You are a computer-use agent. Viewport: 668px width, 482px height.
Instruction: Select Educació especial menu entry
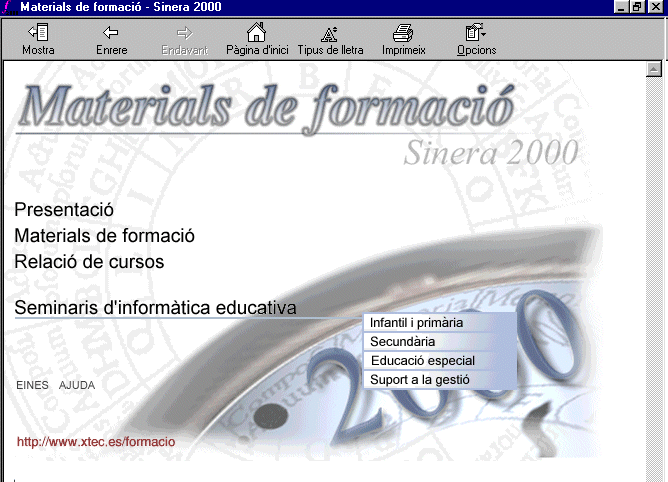pos(422,361)
